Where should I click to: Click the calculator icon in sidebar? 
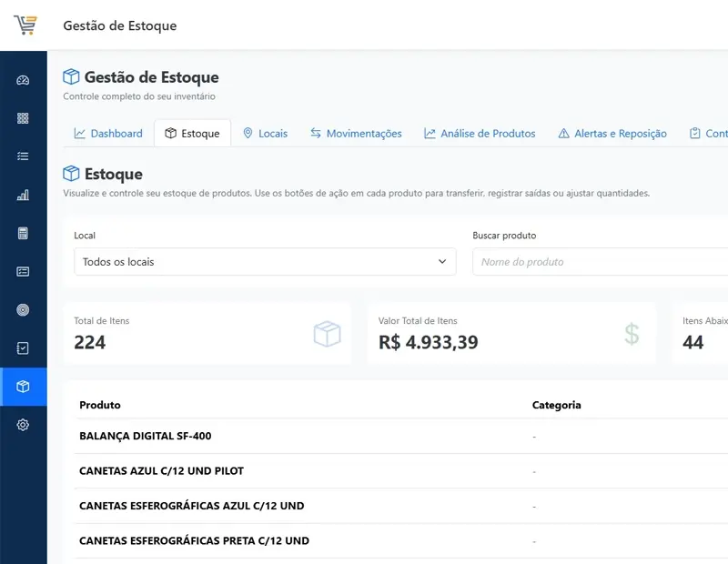point(23,233)
